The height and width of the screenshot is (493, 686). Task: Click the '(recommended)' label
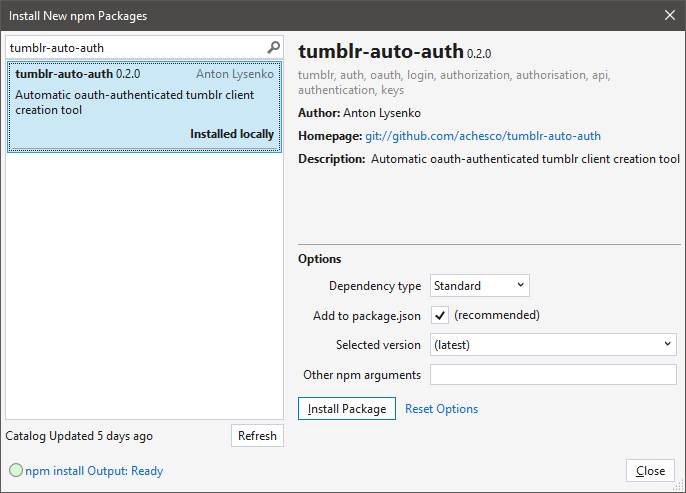click(x=497, y=315)
